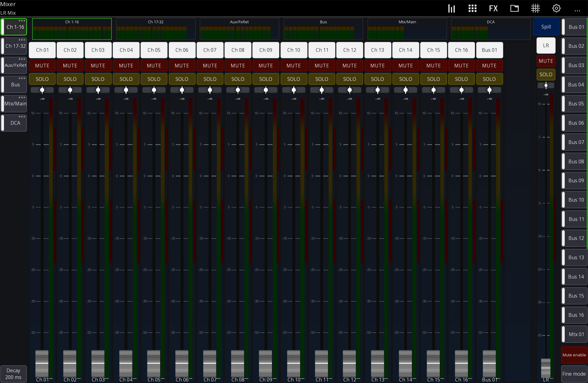Open the Bus 01 strip name button
Image resolution: width=588 pixels, height=383 pixels.
(489, 50)
